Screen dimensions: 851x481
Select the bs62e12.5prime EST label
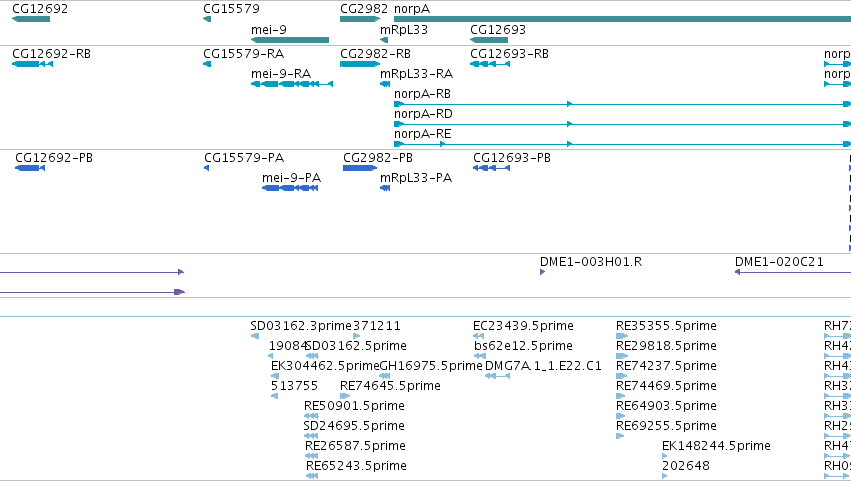pos(523,346)
